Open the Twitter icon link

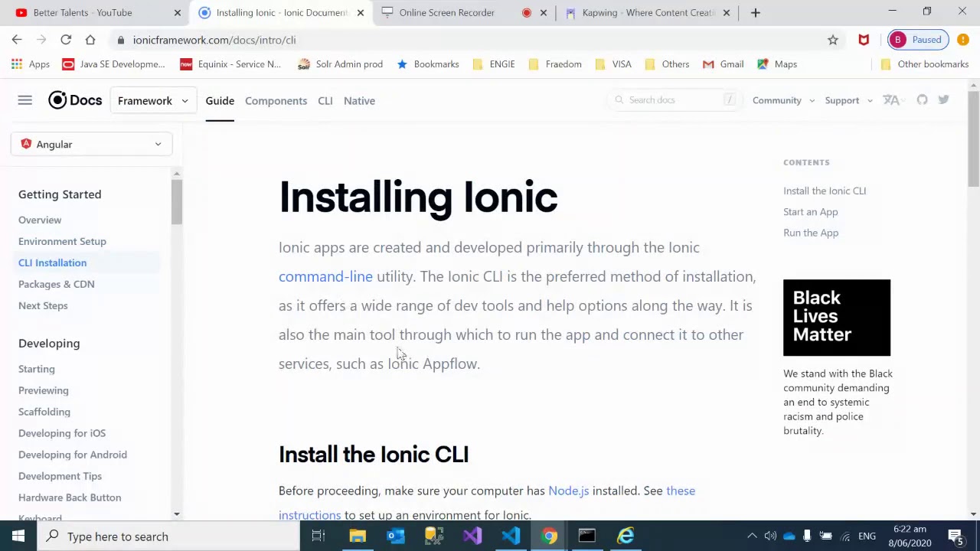pos(943,100)
